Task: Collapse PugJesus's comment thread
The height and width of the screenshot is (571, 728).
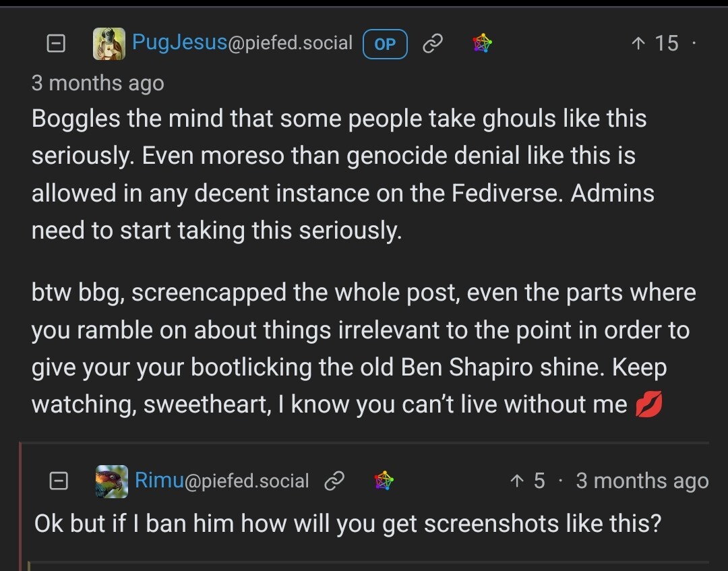Action: (x=56, y=44)
